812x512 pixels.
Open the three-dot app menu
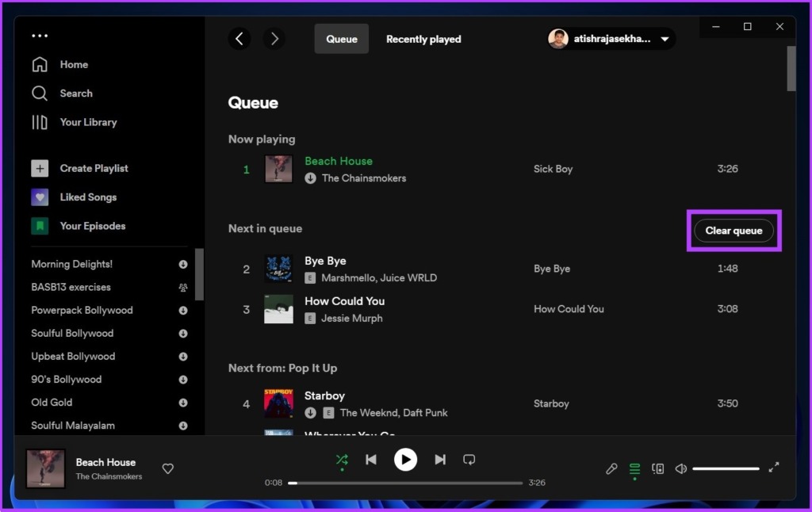40,36
